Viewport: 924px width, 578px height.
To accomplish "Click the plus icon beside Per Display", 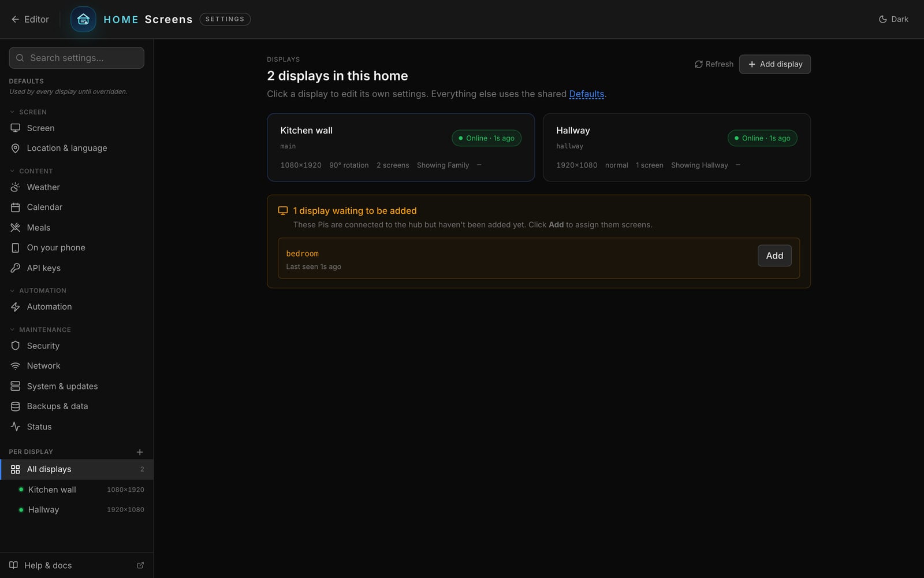I will [140, 452].
